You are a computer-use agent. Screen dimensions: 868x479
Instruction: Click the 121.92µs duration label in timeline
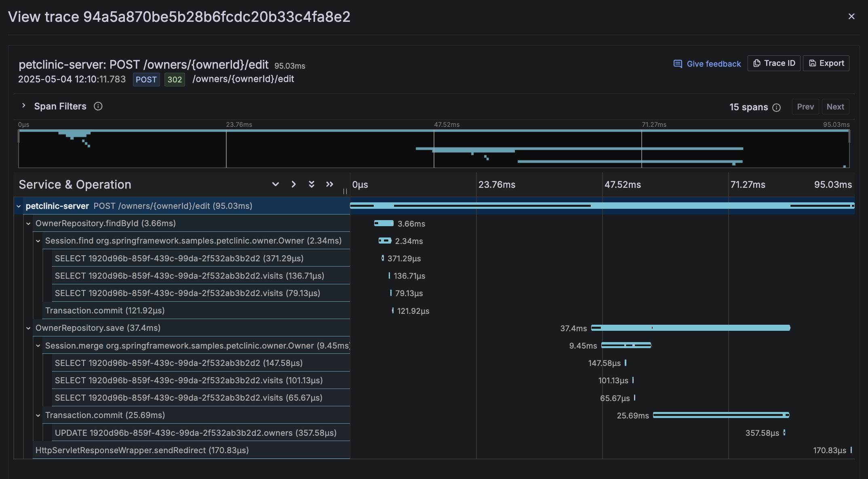point(413,311)
